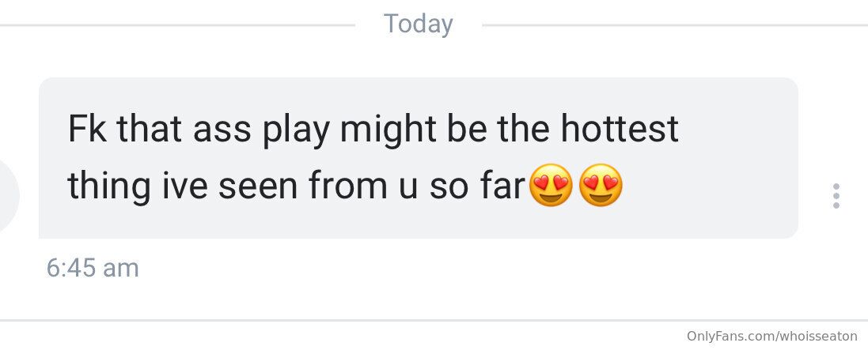Viewport: 868px width, 354px height.
Task: Click the word "thing" starting the second line
Action: coord(109,187)
